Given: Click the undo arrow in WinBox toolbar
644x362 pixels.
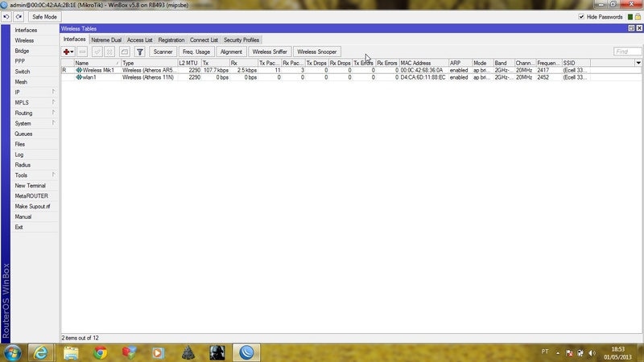Looking at the screenshot, I should pyautogui.click(x=6, y=17).
